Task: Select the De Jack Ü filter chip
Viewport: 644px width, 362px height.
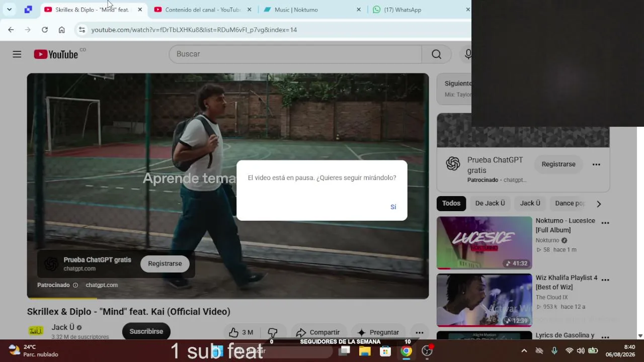Action: 490,204
